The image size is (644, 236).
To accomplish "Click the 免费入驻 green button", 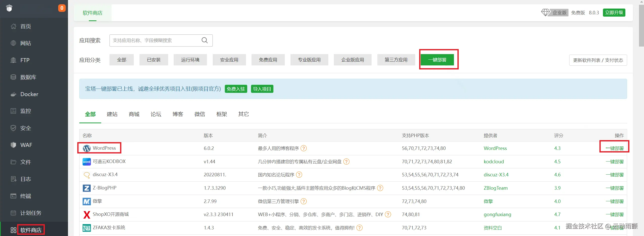I will [x=236, y=89].
